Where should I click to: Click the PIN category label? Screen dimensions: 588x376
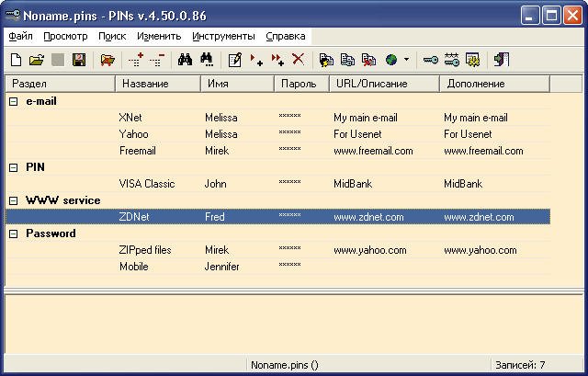pos(35,167)
